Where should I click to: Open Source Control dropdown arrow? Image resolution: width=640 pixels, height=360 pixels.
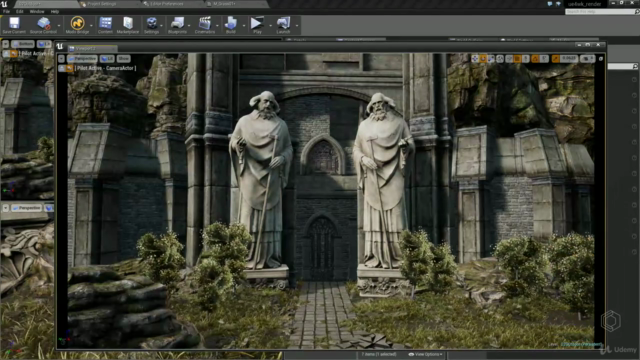point(59,25)
